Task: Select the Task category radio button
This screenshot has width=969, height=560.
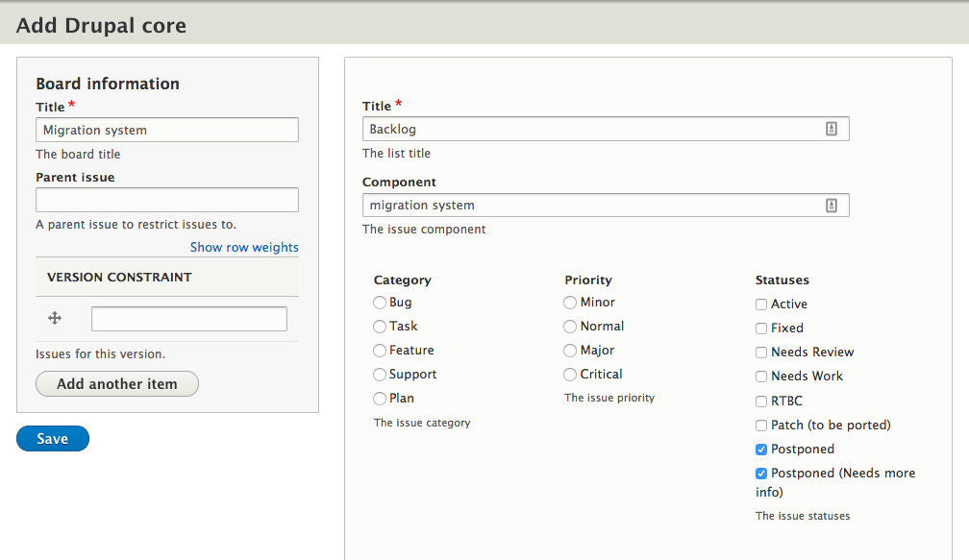Action: 380,327
